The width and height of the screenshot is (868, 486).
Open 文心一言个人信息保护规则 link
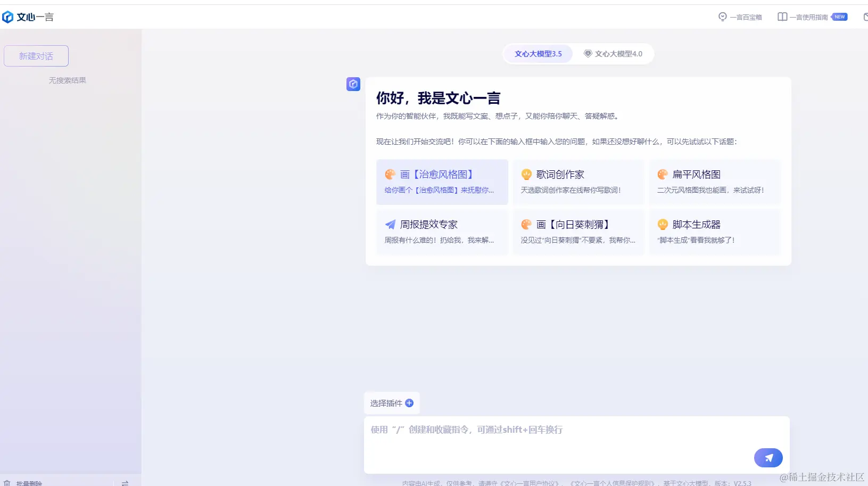click(613, 483)
